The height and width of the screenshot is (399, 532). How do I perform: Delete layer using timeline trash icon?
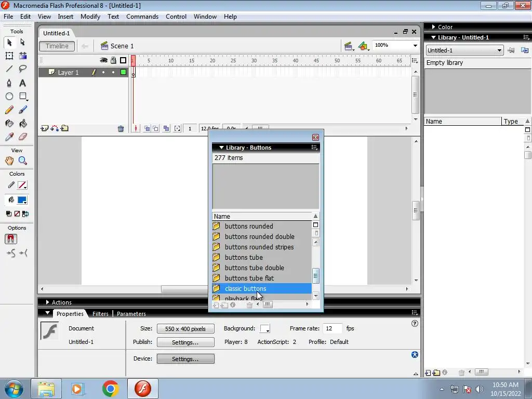click(x=121, y=129)
